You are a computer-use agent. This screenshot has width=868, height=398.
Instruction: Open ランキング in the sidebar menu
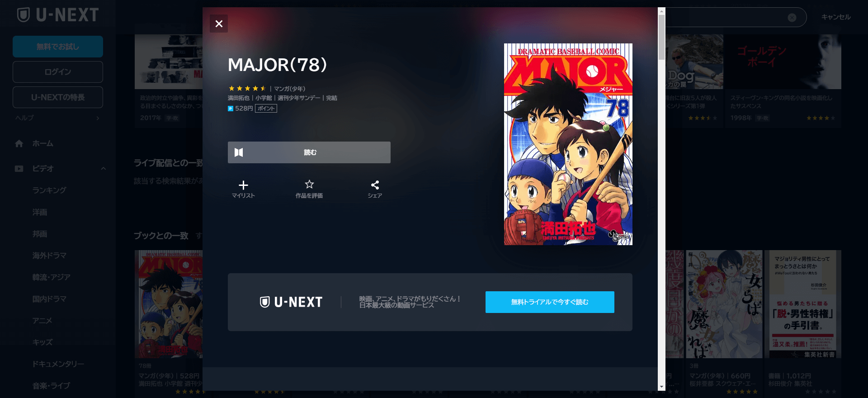tap(49, 190)
